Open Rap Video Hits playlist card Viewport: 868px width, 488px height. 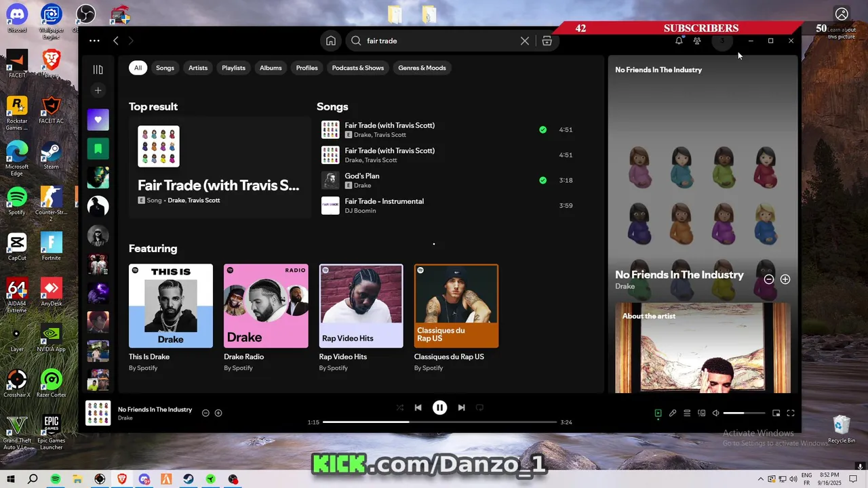click(361, 319)
